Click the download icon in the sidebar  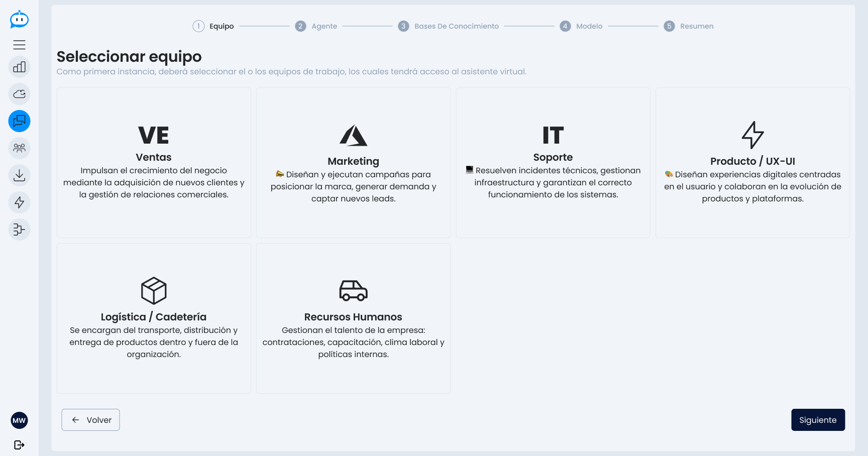click(19, 175)
